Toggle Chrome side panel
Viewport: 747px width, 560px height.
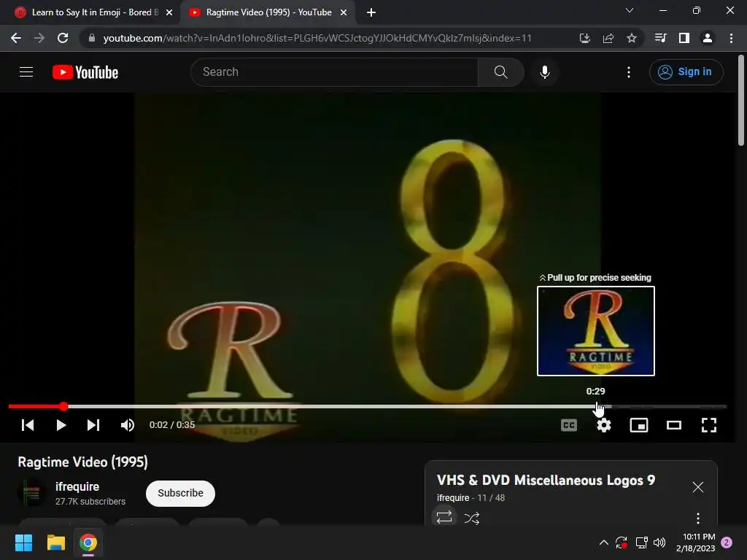coord(684,38)
